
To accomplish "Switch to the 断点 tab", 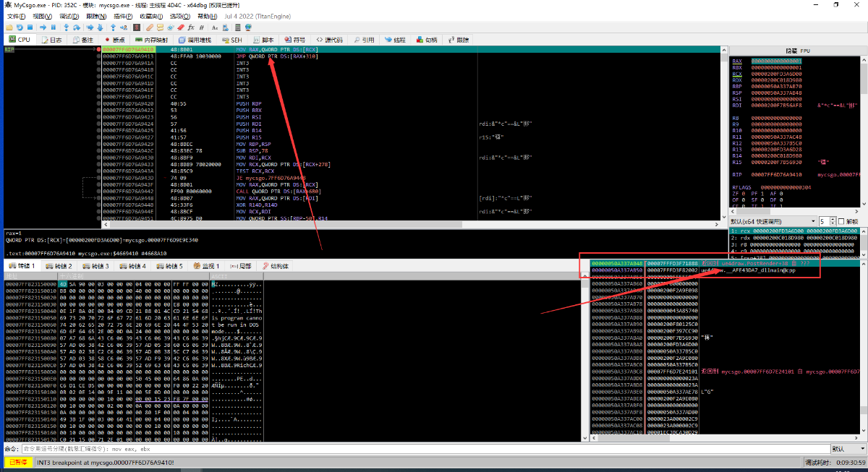I will (115, 40).
